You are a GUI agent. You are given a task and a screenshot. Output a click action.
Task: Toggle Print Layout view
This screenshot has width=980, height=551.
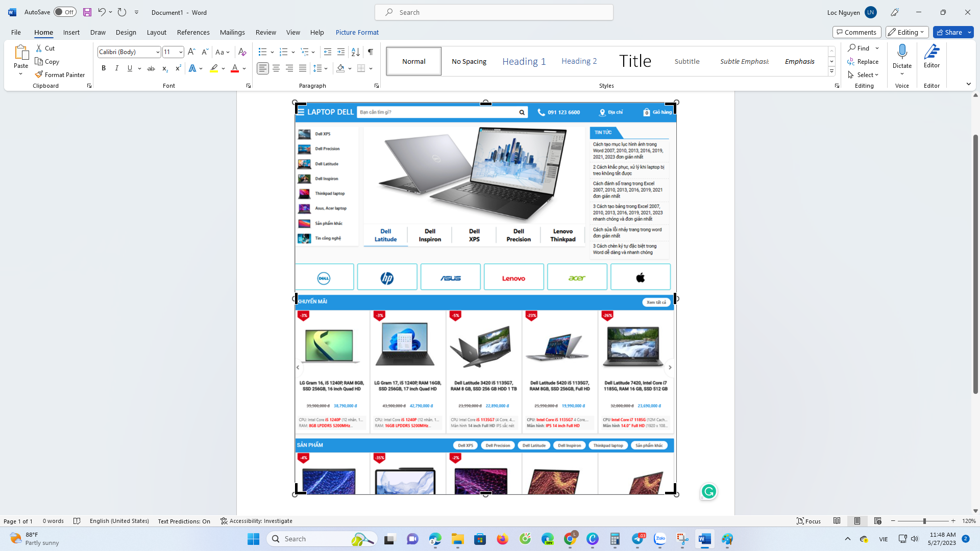pyautogui.click(x=857, y=521)
